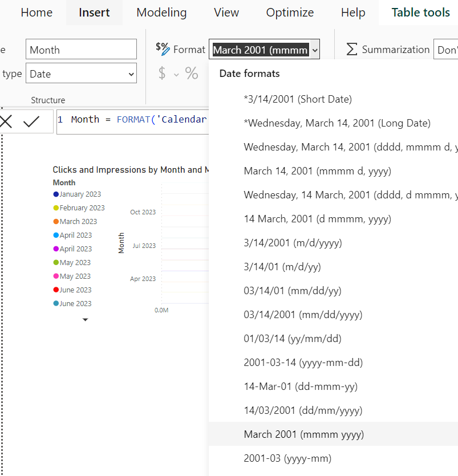Open the currency symbol dropdown chevron
Viewport: 458px width, 476px height.
click(x=176, y=74)
